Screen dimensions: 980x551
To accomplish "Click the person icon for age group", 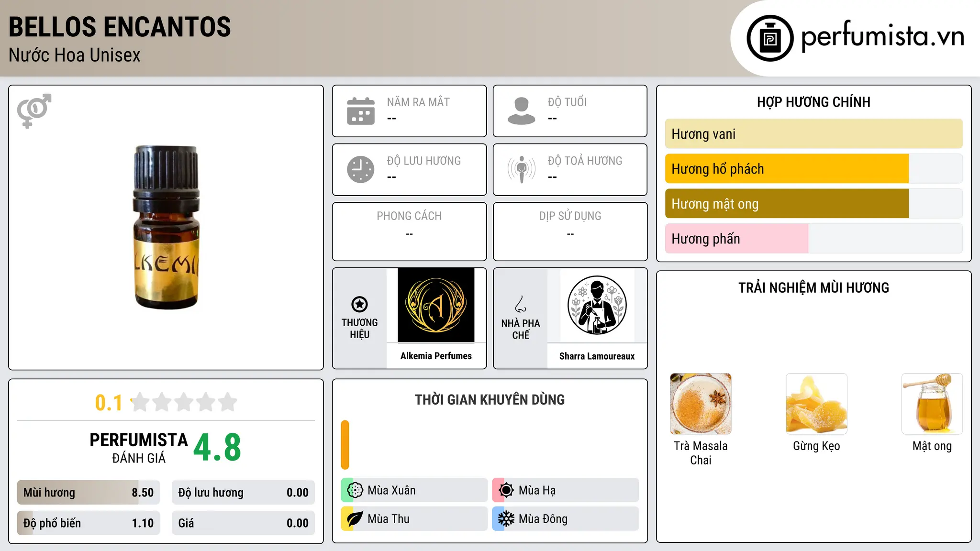I will point(521,111).
